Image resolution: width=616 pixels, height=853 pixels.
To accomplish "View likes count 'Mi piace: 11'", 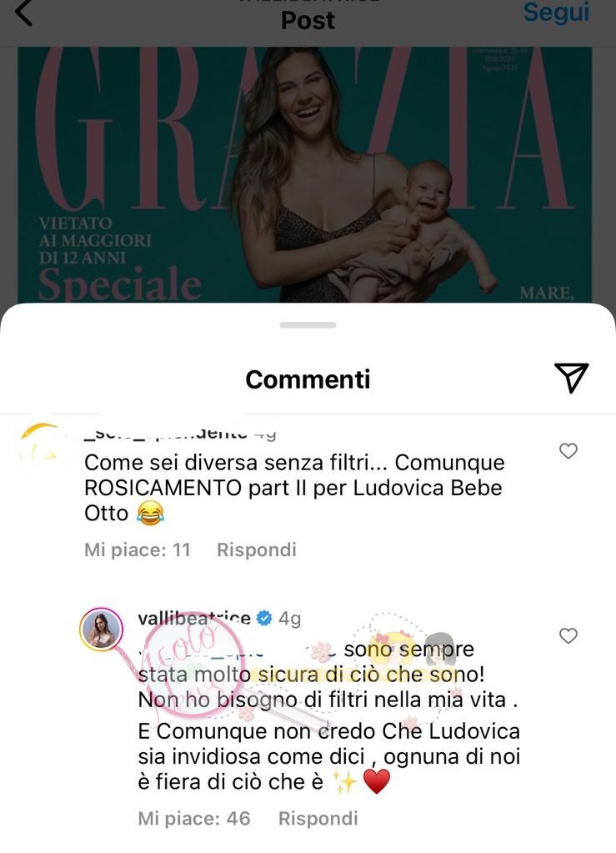I will point(137,549).
